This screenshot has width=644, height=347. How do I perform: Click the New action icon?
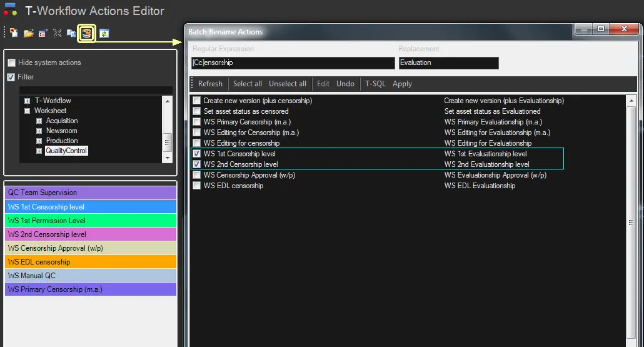tap(14, 33)
